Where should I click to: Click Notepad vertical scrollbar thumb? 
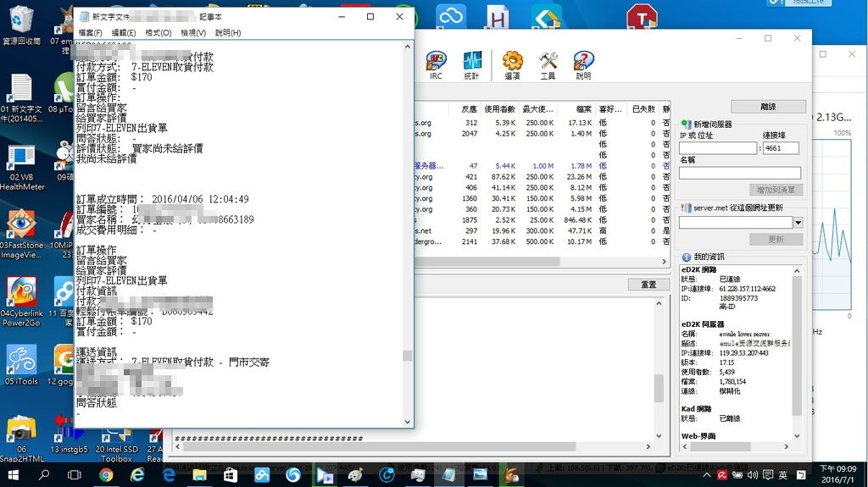tap(408, 355)
